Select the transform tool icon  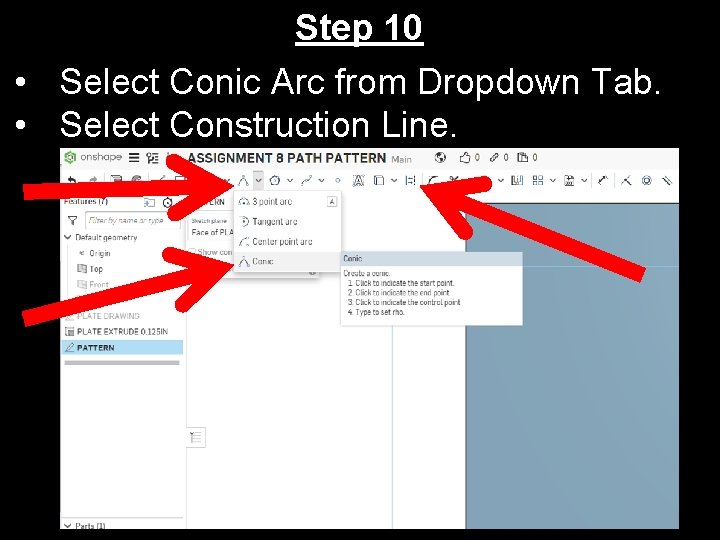(x=569, y=180)
